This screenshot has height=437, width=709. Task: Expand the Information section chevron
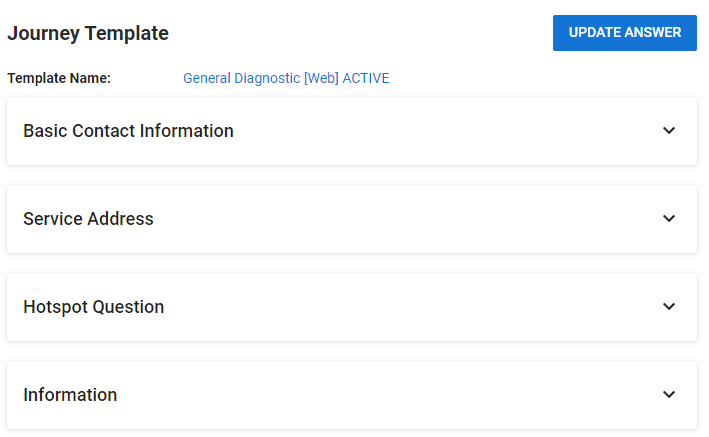[x=669, y=394]
